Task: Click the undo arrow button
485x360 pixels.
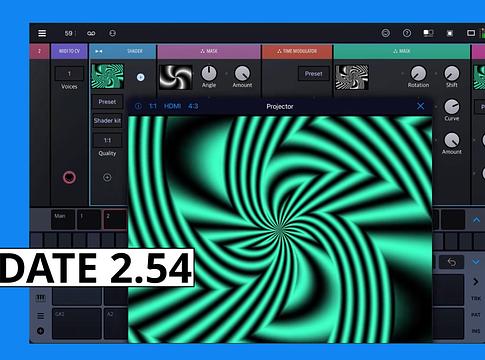Action: (x=452, y=262)
